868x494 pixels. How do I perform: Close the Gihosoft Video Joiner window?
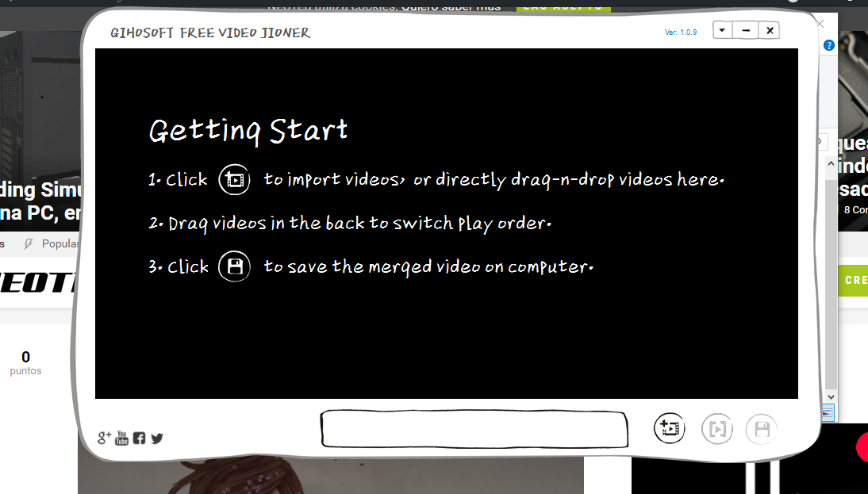[770, 30]
